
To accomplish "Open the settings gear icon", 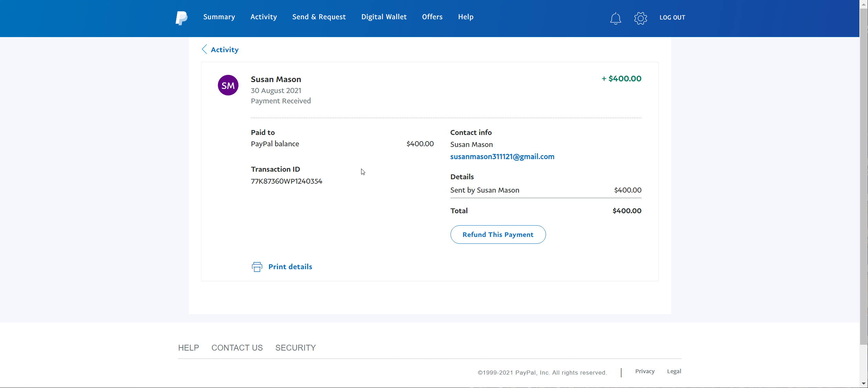I will click(641, 18).
